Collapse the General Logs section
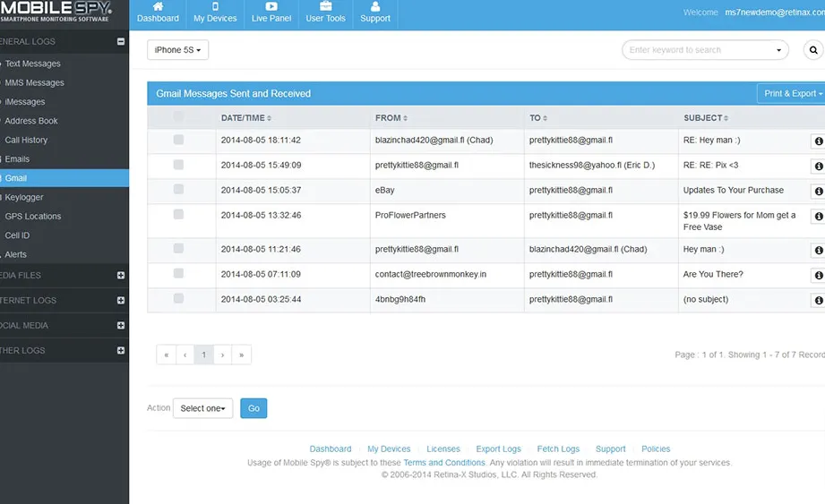825x504 pixels. [x=121, y=41]
